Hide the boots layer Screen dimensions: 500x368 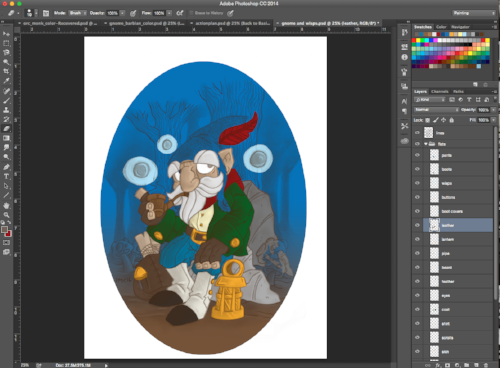(417, 169)
